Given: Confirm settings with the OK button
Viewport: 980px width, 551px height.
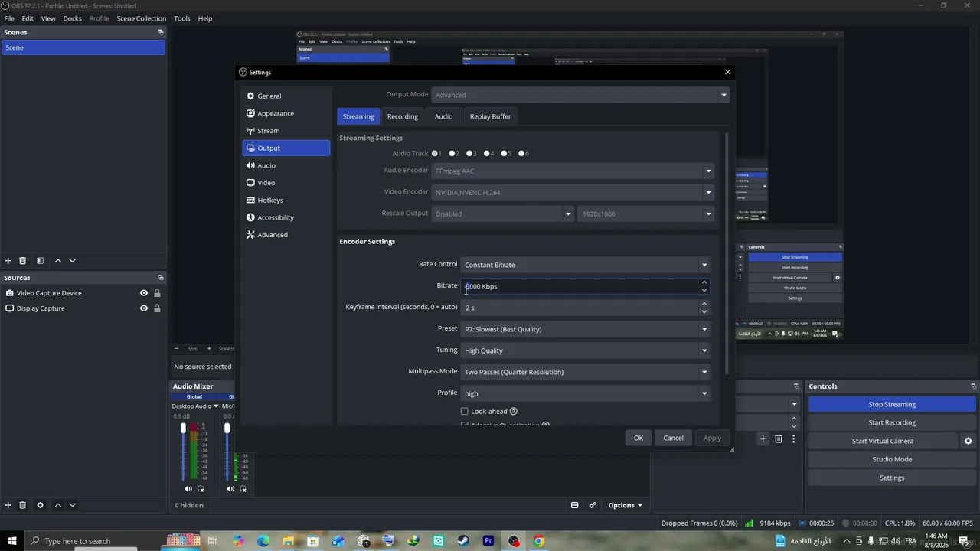Looking at the screenshot, I should [639, 438].
